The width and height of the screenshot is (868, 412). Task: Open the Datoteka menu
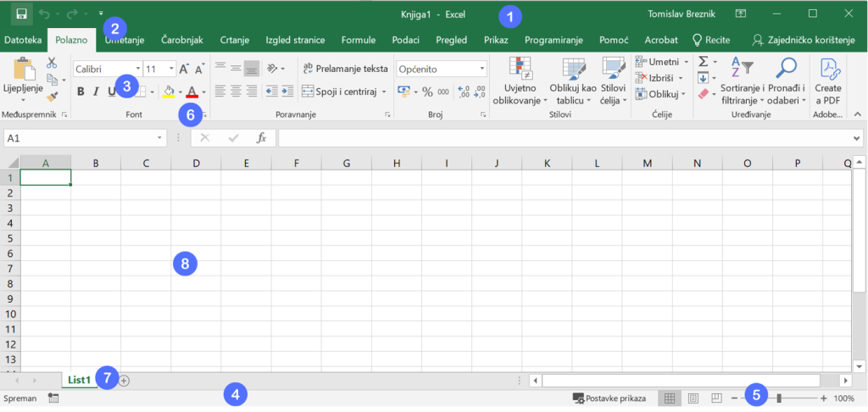[22, 40]
